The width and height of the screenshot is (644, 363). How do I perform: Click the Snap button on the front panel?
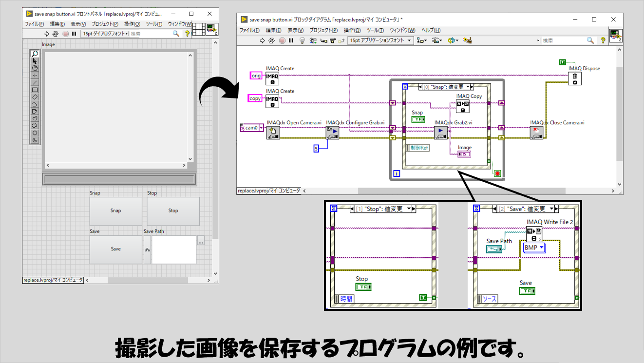115,211
